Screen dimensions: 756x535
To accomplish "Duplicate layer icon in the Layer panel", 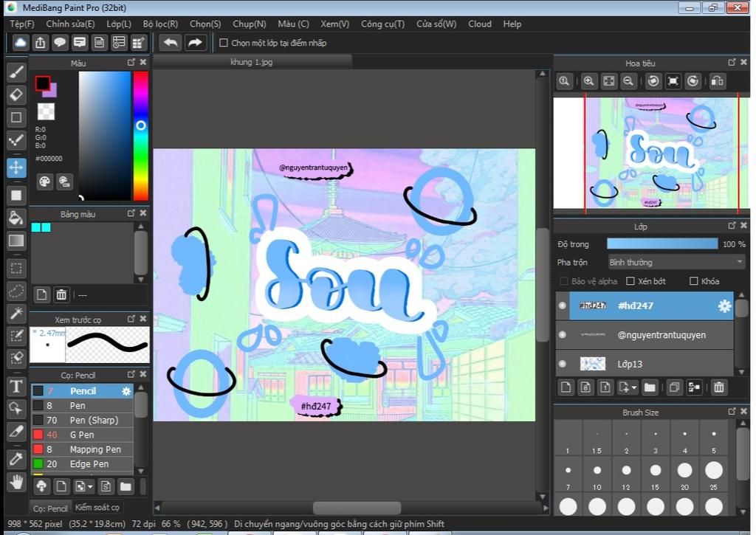I will click(x=675, y=387).
